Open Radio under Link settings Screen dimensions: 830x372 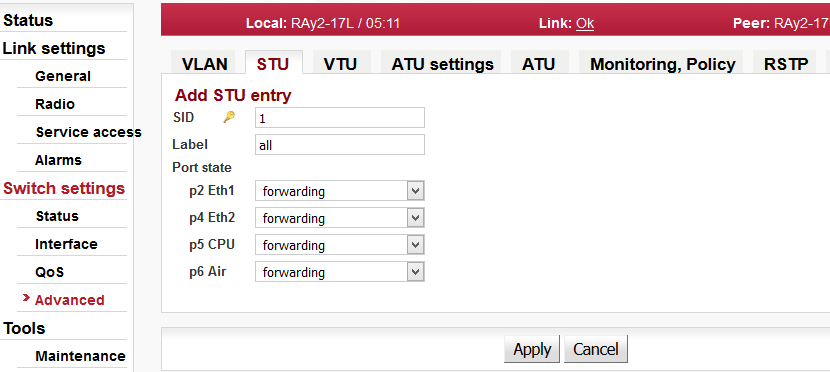pos(55,104)
